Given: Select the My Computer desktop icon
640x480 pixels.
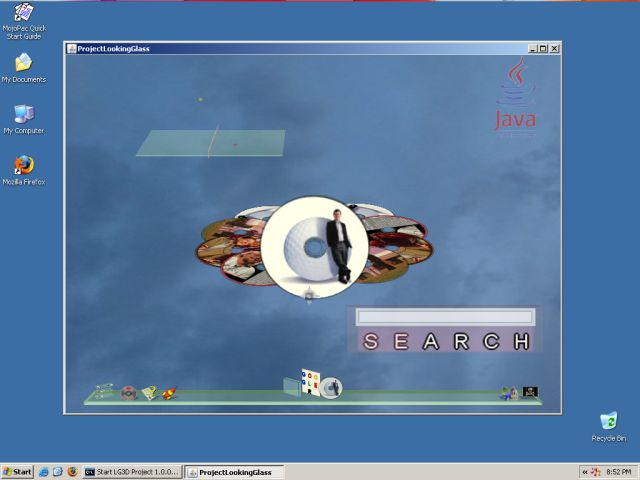Looking at the screenshot, I should pos(24,119).
